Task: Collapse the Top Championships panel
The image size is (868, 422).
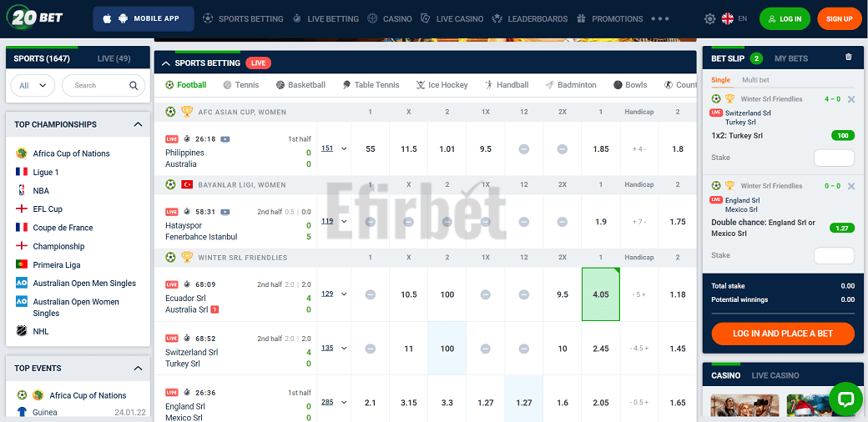Action: pyautogui.click(x=138, y=124)
